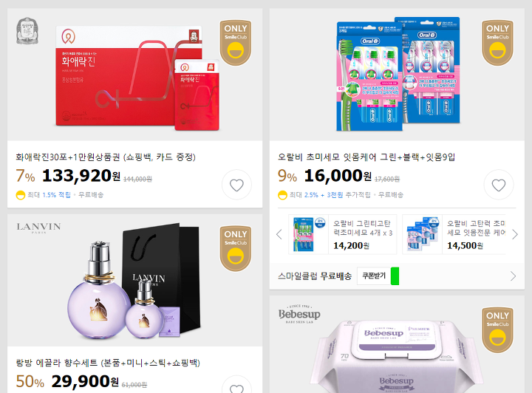The height and width of the screenshot is (393, 532).
Task: Click ONLY SmileClub badge on 화애락진 product
Action: point(236,42)
